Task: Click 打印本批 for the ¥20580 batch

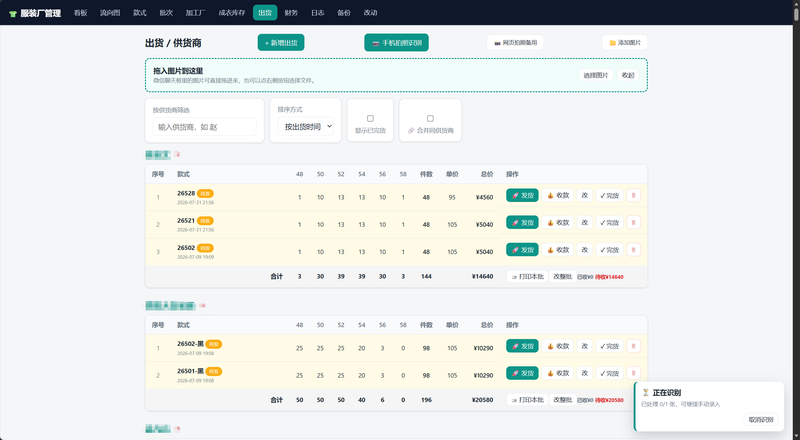Action: coord(528,400)
